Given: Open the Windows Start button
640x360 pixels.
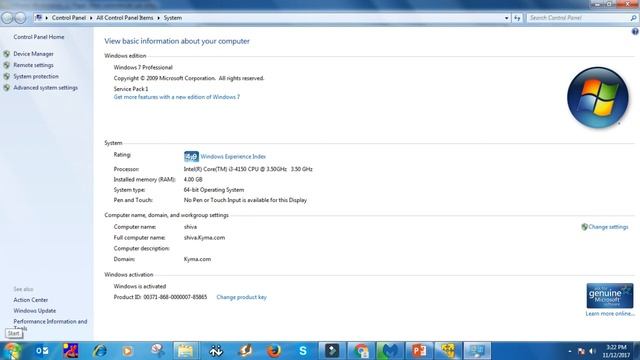Looking at the screenshot, I should pos(12,351).
